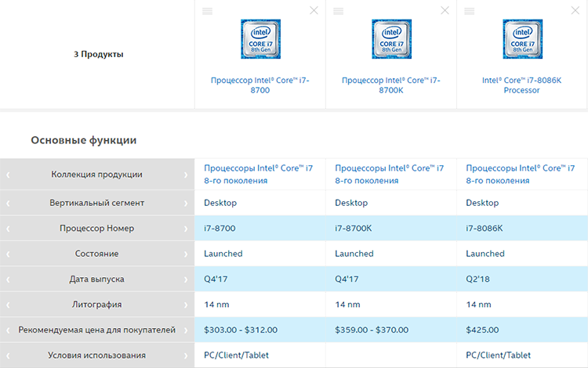Open 8th-gen collection link in i7-8700 column
Screen dimensions: 588x368
coord(258,174)
